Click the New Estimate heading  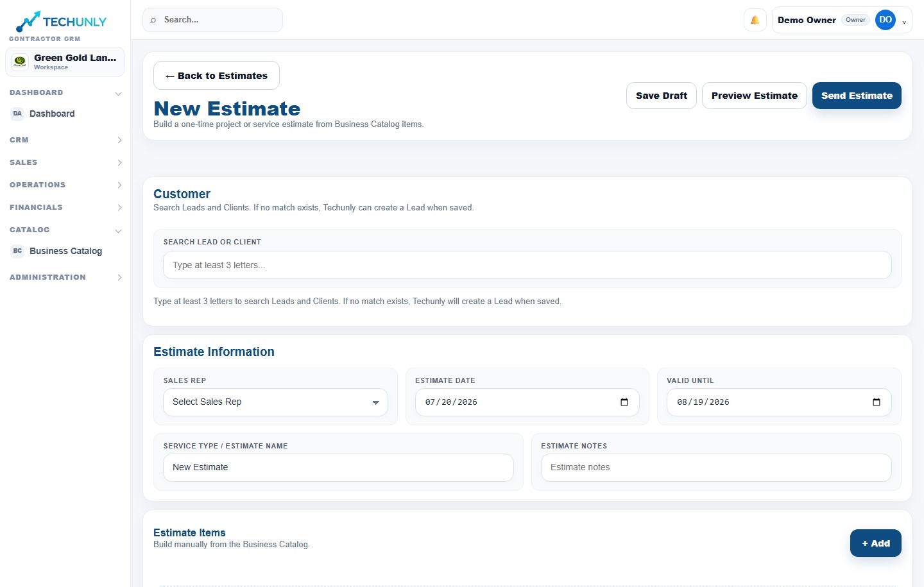pyautogui.click(x=227, y=108)
